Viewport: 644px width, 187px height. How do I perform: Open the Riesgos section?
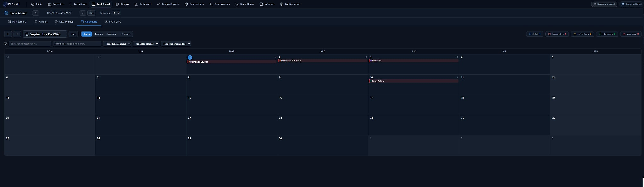coord(122,4)
